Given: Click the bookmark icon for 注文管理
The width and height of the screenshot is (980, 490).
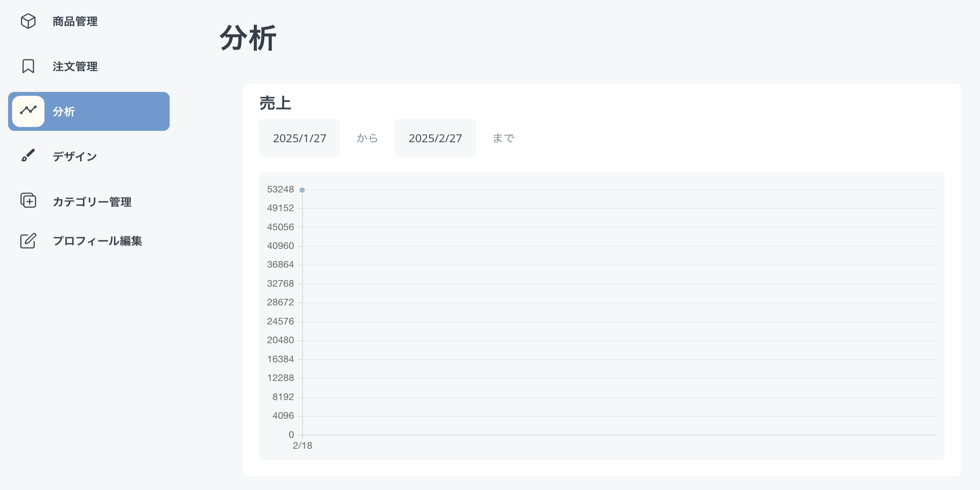Looking at the screenshot, I should pos(28,66).
